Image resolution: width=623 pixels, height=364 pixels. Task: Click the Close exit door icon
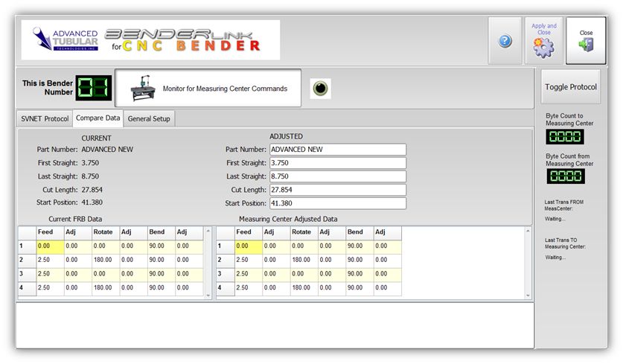(x=586, y=46)
